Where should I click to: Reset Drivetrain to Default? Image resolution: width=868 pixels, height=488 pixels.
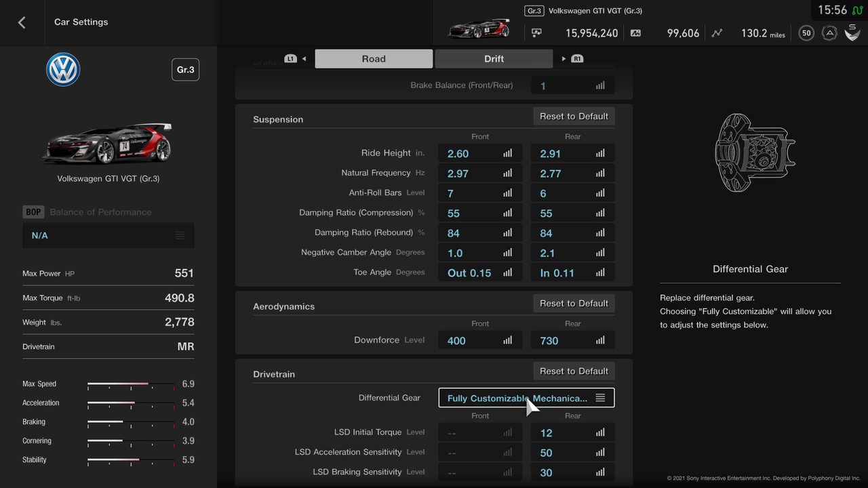tap(574, 371)
